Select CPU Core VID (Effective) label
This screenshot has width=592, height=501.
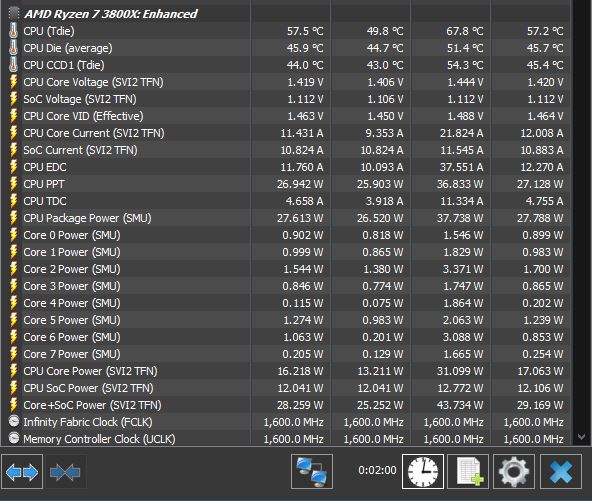[x=83, y=116]
